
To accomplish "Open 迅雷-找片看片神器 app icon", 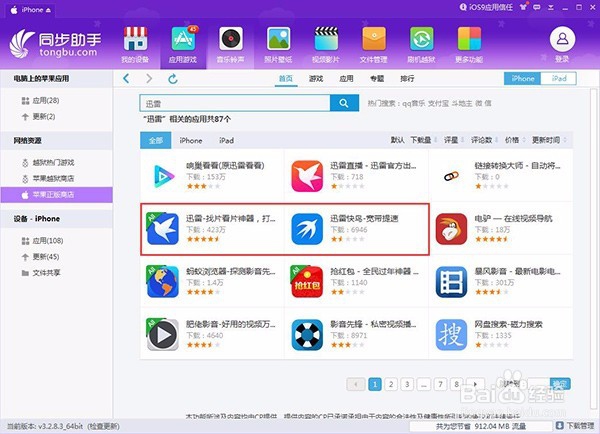I will 162,228.
